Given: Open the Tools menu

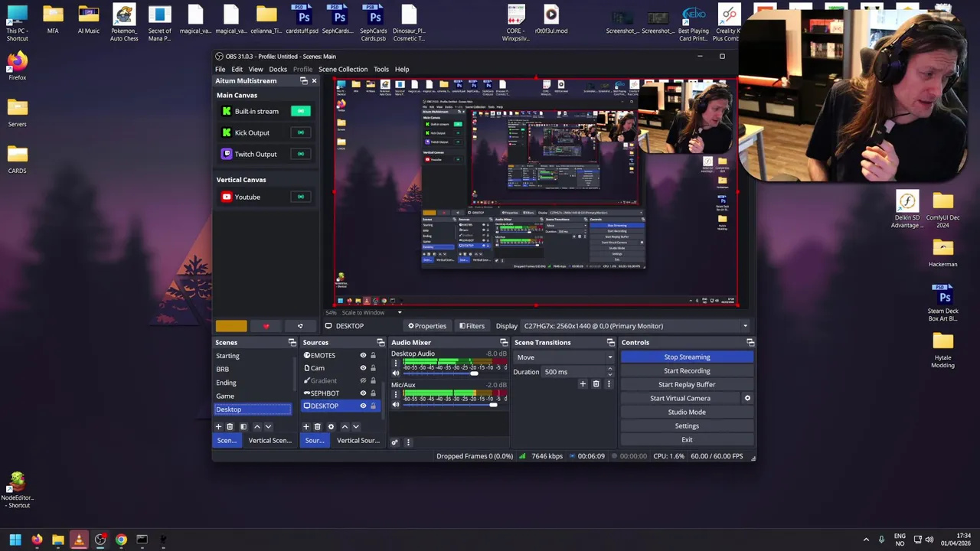Looking at the screenshot, I should (381, 69).
